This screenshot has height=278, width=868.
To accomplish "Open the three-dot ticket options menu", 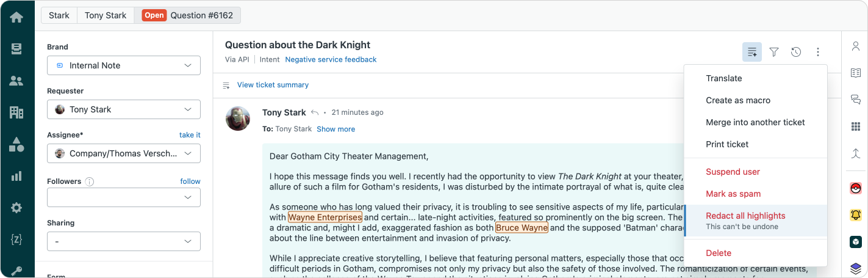I will click(x=818, y=53).
